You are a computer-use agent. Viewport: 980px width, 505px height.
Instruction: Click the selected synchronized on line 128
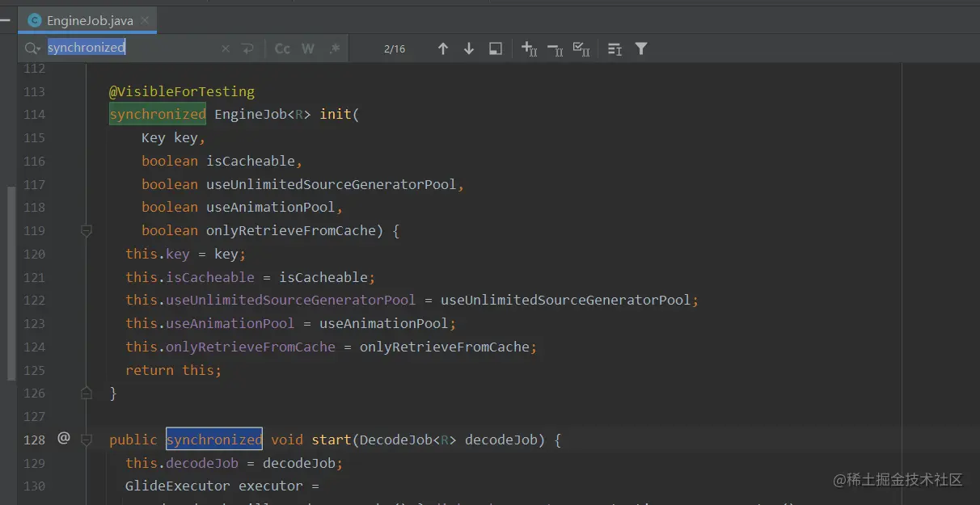214,440
